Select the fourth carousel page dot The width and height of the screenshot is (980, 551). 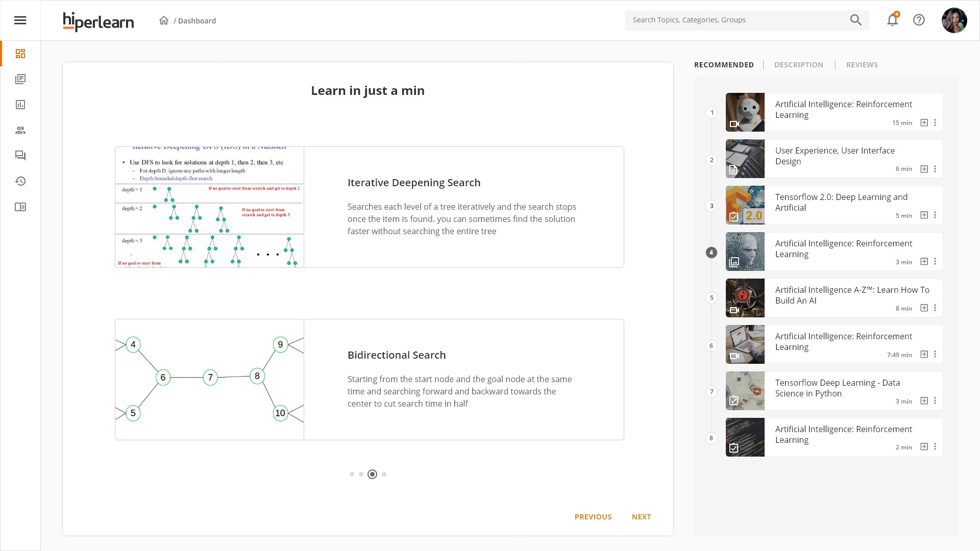point(384,474)
